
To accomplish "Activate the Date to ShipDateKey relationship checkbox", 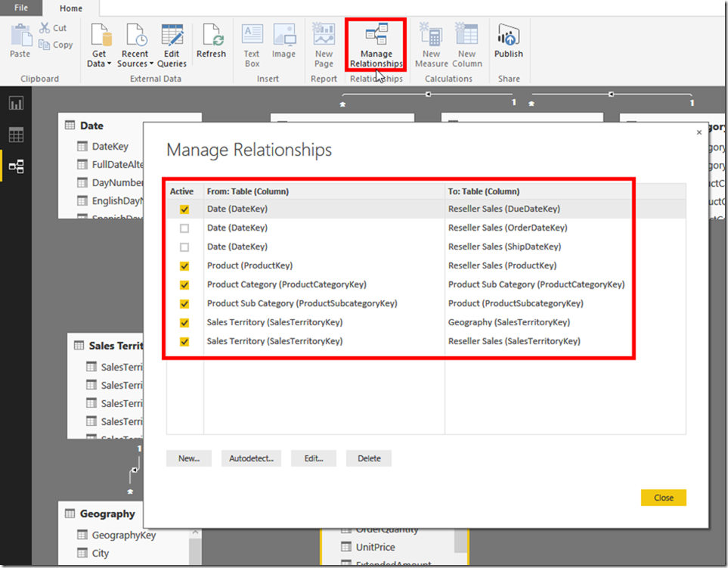I will [184, 247].
